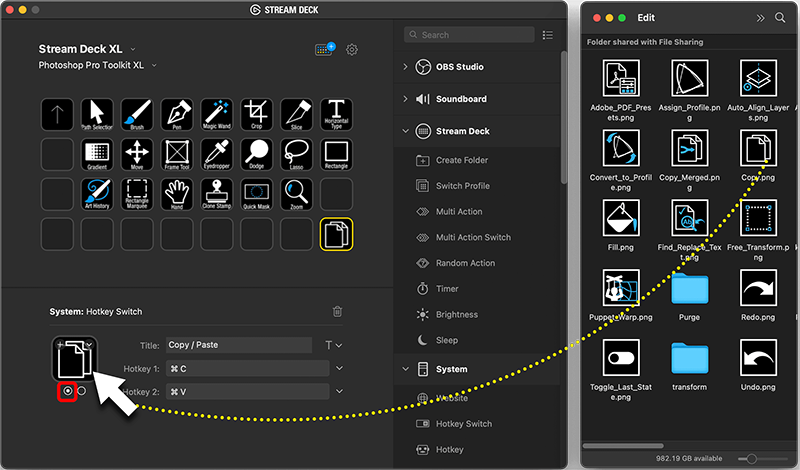
Task: Select the Path Selection key
Action: 97,114
